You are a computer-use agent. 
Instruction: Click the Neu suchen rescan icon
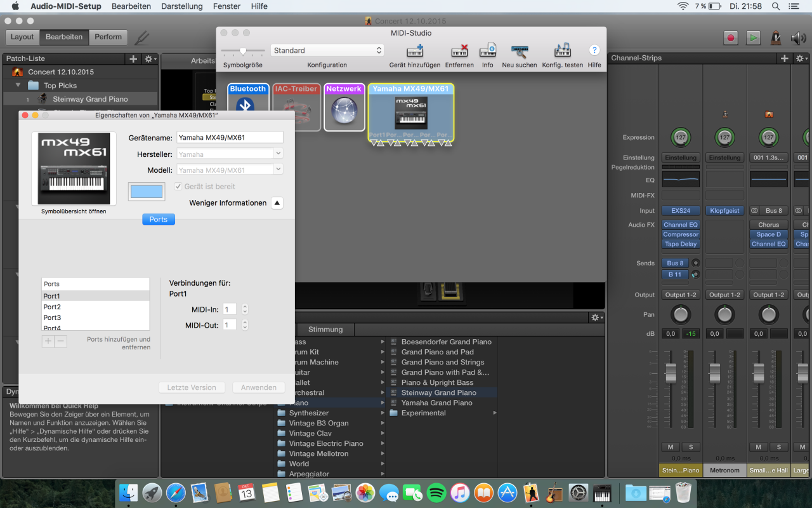pos(520,50)
